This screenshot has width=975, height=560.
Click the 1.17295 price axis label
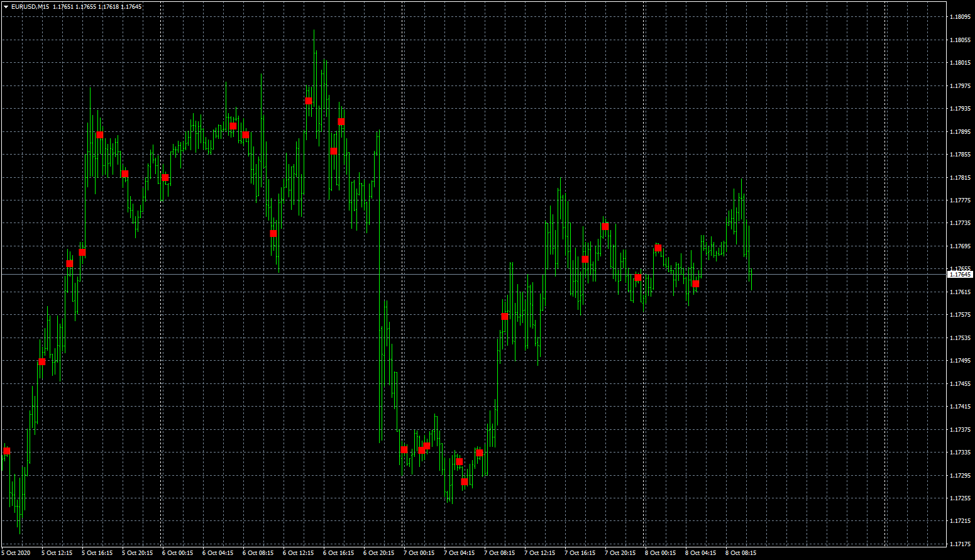pyautogui.click(x=960, y=476)
